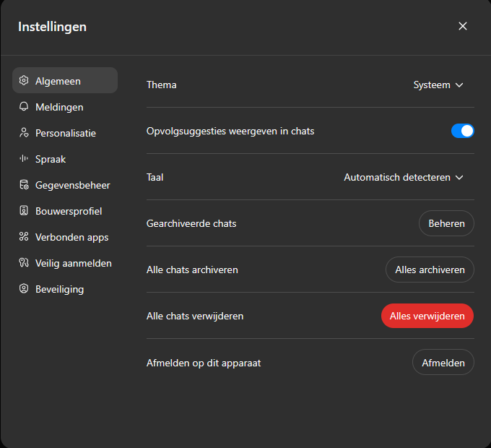Click the Thema label text
491x448 pixels.
(x=161, y=85)
